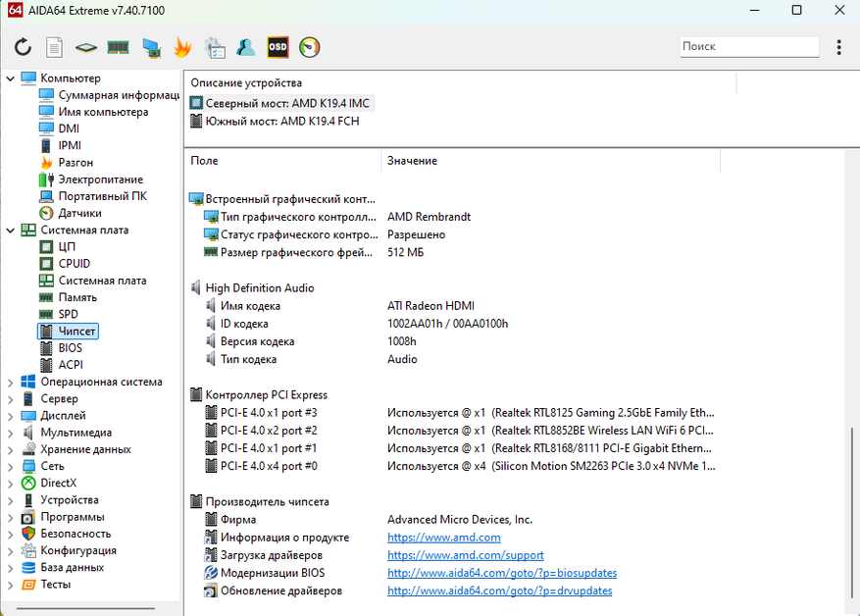Collapse the Компьютер tree node
This screenshot has height=616, width=860.
10,78
